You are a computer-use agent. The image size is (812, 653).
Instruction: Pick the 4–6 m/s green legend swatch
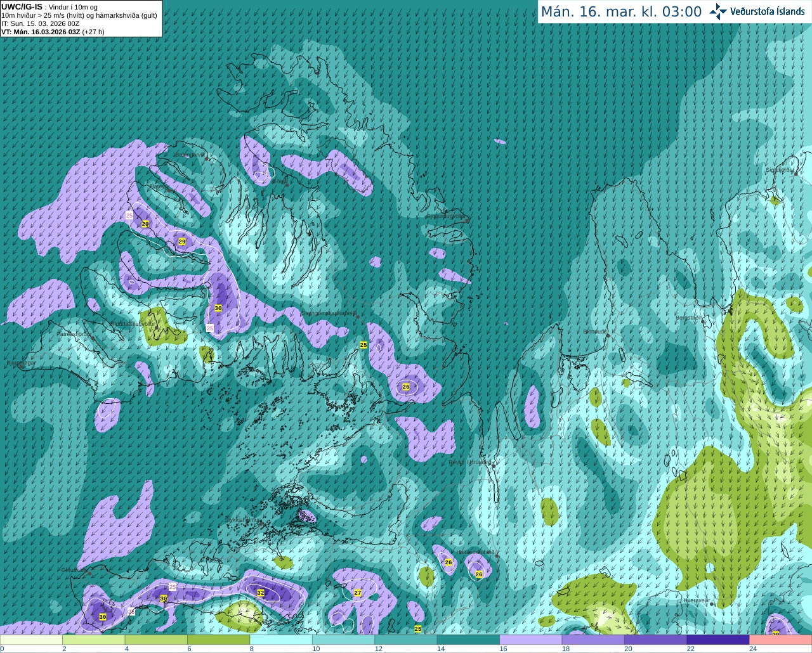click(157, 640)
